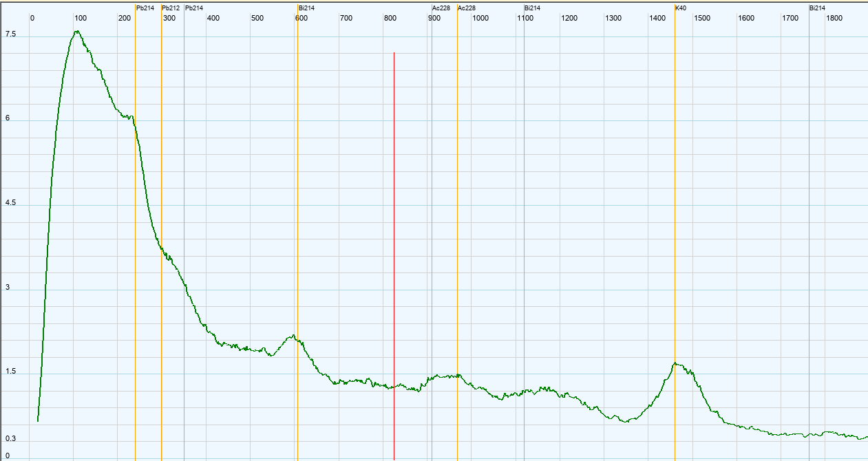Select the Pb214 label directly left of Pb212

(x=145, y=8)
